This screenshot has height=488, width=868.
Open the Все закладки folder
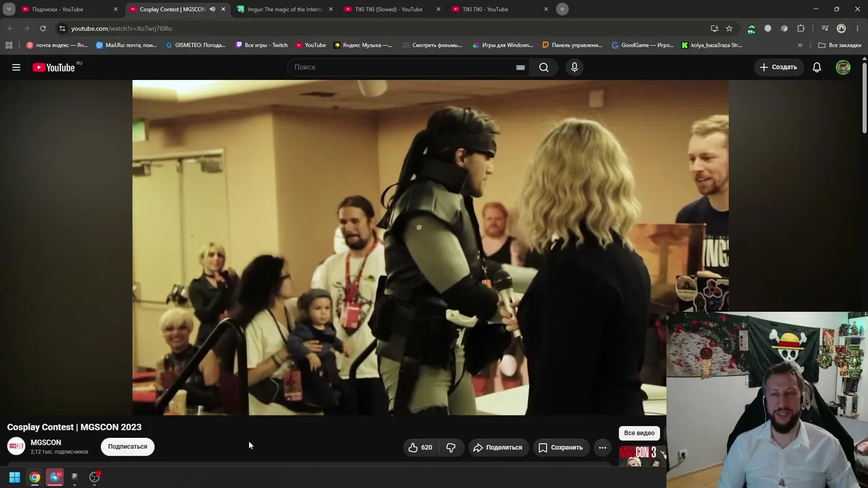pyautogui.click(x=840, y=45)
